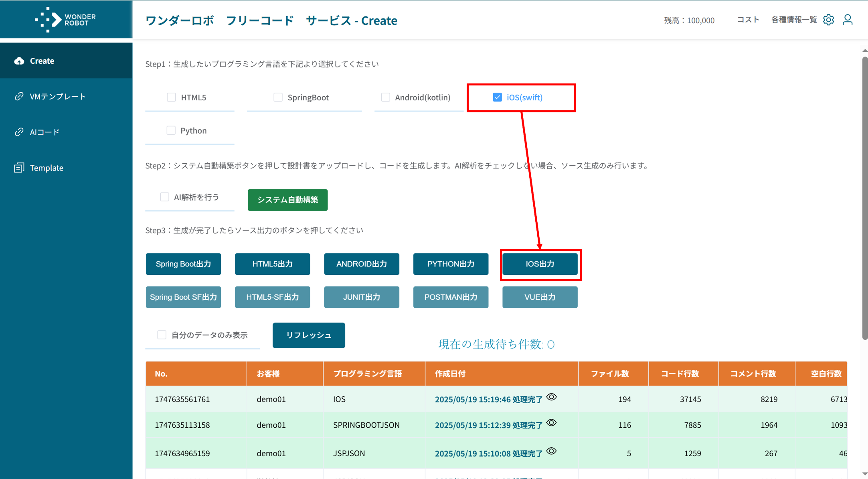The image size is (868, 479).
Task: Click the ファイル数 column header
Action: (613, 374)
